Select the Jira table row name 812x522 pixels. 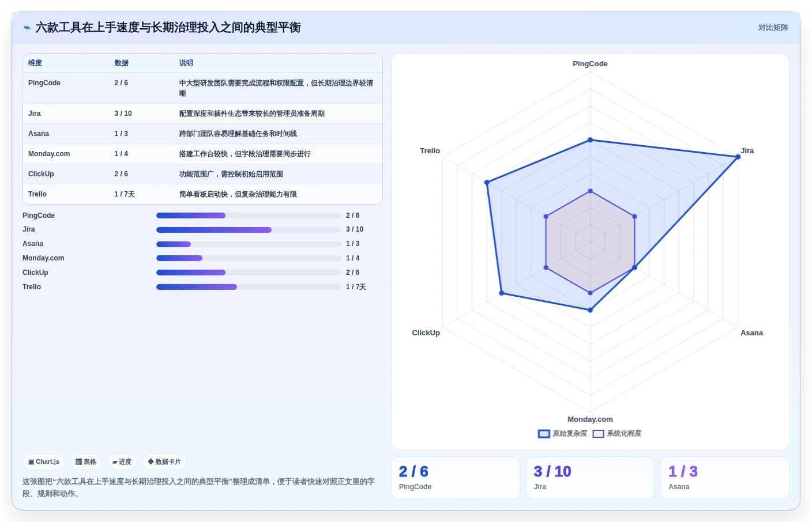tap(35, 114)
